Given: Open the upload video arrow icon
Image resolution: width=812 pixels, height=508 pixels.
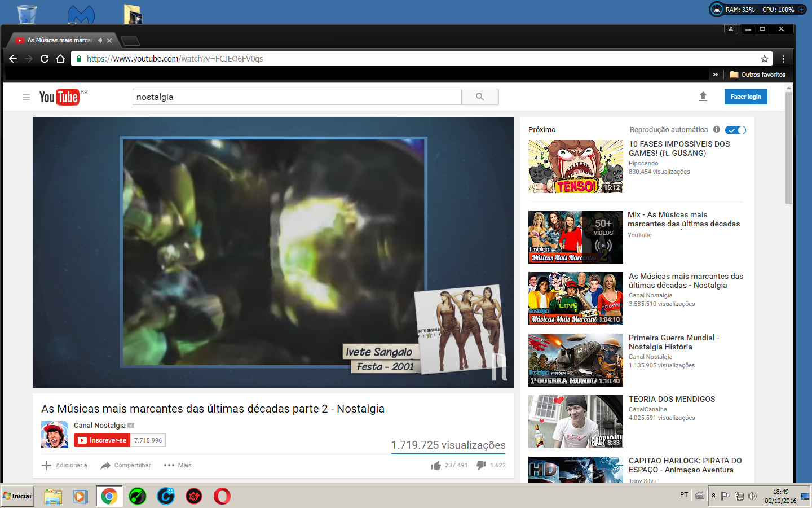Looking at the screenshot, I should point(703,97).
